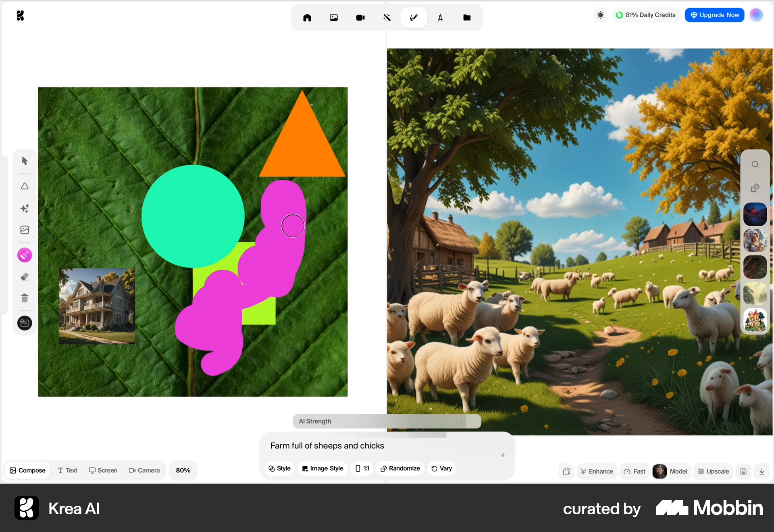774x532 pixels.
Task: Select the castle style thumbnail in right panel
Action: [x=755, y=320]
